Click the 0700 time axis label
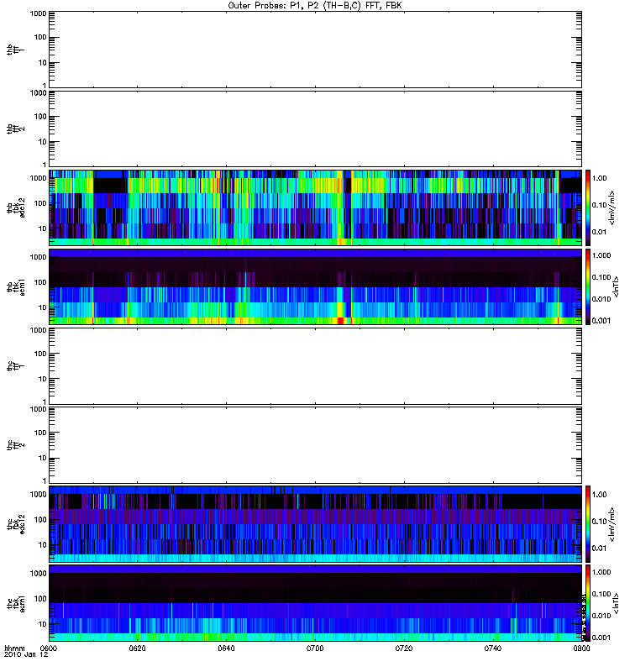Image resolution: width=630 pixels, height=672 pixels. coord(315,648)
